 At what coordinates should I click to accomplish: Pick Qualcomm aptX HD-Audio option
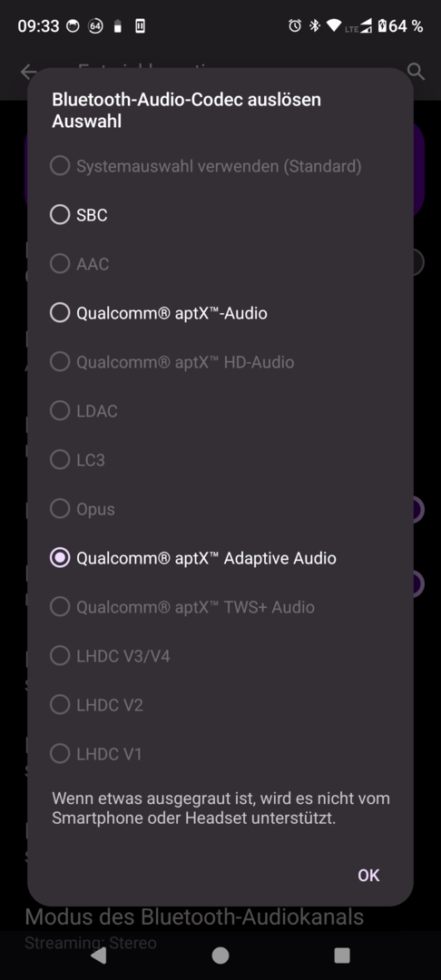[x=220, y=362]
